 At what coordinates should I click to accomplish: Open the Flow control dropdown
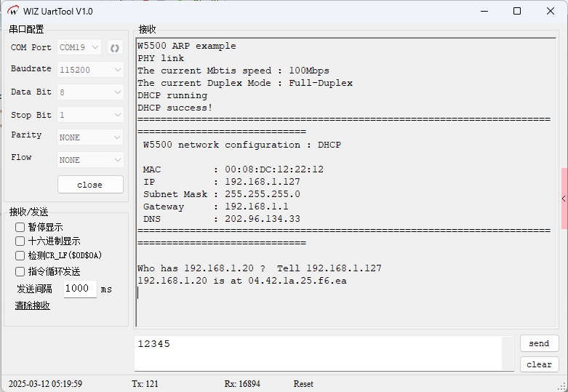[90, 160]
